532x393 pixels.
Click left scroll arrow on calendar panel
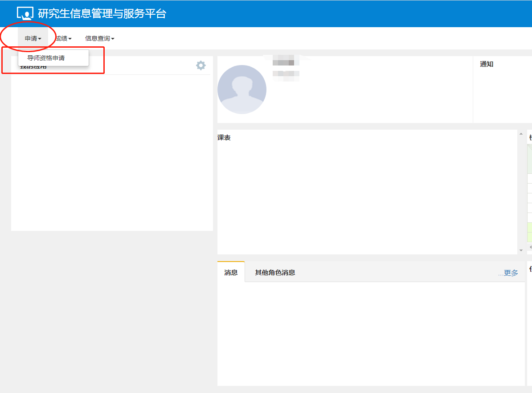[x=530, y=246]
